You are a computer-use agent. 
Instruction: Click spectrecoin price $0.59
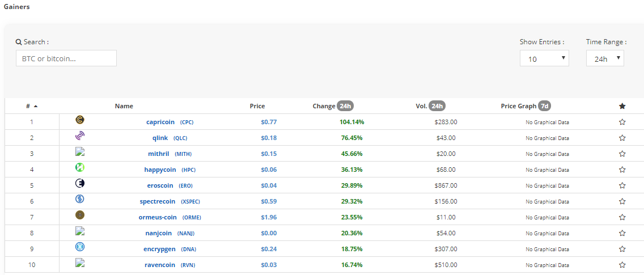269,201
